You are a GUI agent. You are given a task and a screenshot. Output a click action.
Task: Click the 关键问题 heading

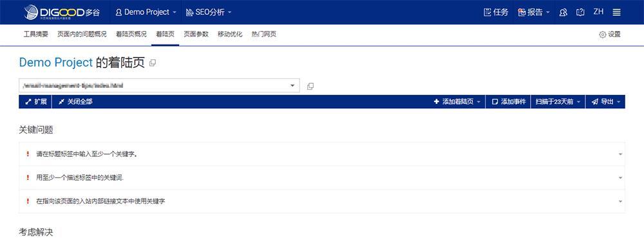[x=36, y=130]
